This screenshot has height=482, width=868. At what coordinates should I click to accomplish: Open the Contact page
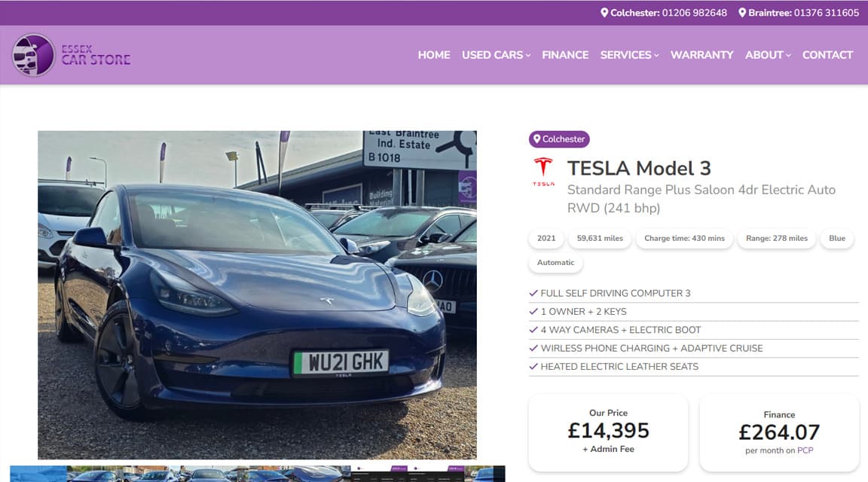pyautogui.click(x=827, y=55)
